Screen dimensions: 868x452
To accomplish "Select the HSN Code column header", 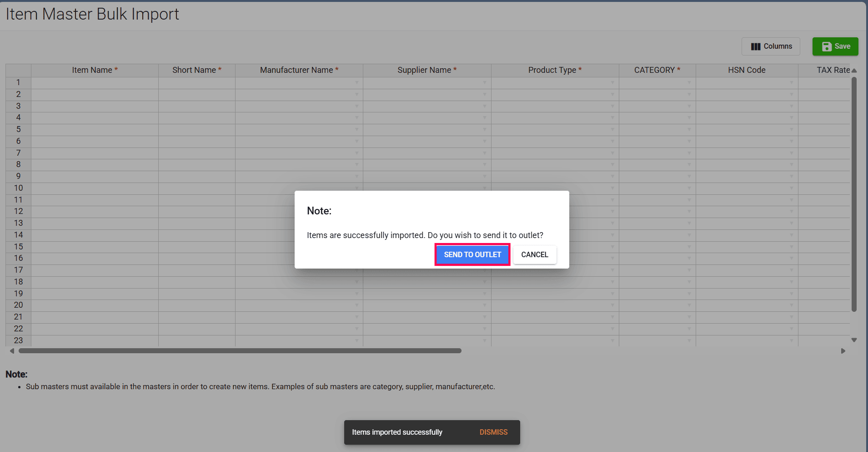I will pyautogui.click(x=747, y=70).
